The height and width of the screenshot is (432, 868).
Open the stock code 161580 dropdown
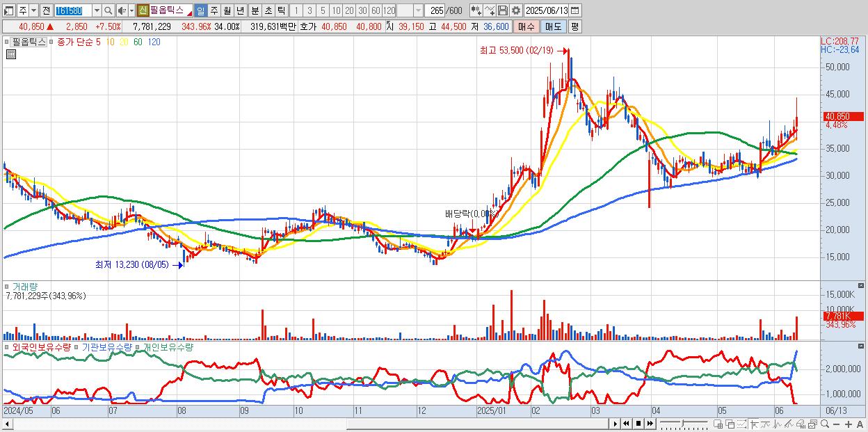coord(97,10)
